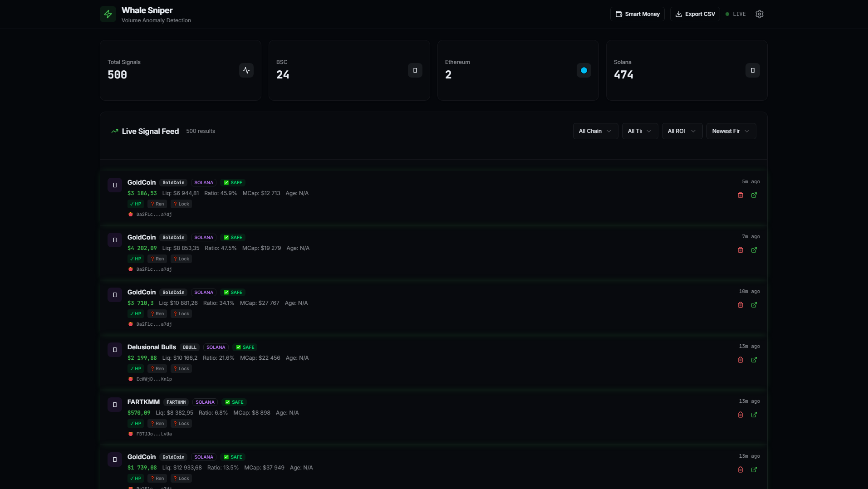This screenshot has width=868, height=489.
Task: Open external link for FARTKMM
Action: pyautogui.click(x=754, y=415)
